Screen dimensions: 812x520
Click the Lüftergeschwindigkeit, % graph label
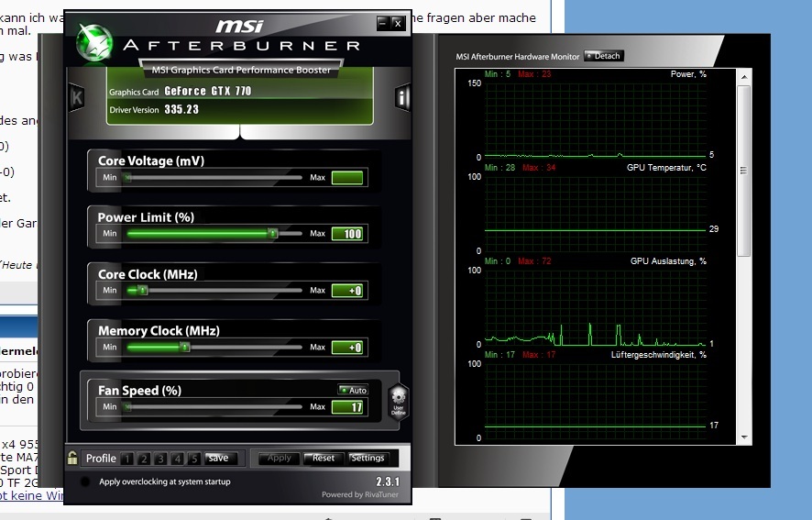658,355
